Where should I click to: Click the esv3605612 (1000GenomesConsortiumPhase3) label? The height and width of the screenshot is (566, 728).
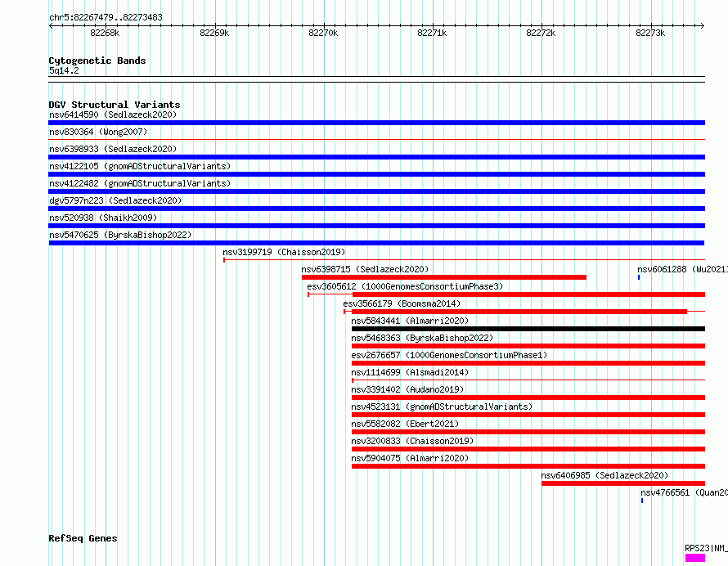405,286
